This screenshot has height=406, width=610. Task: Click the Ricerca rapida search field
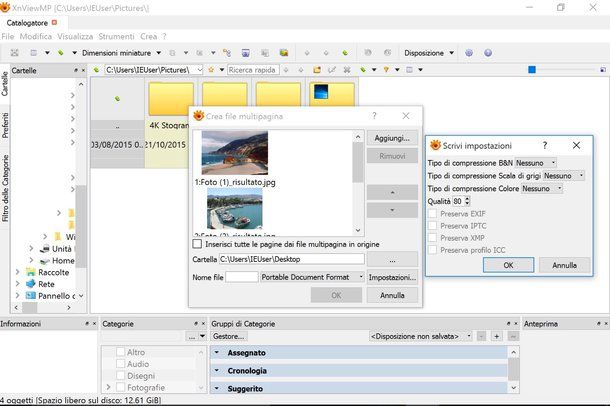[x=253, y=70]
